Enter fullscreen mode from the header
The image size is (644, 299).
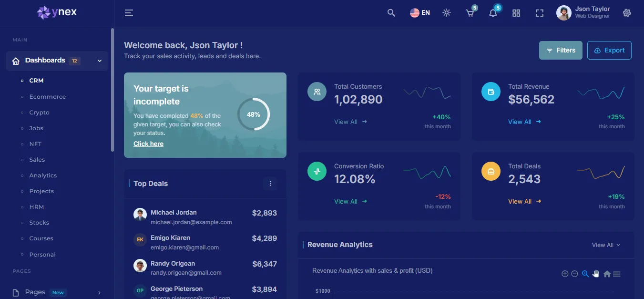(x=539, y=13)
